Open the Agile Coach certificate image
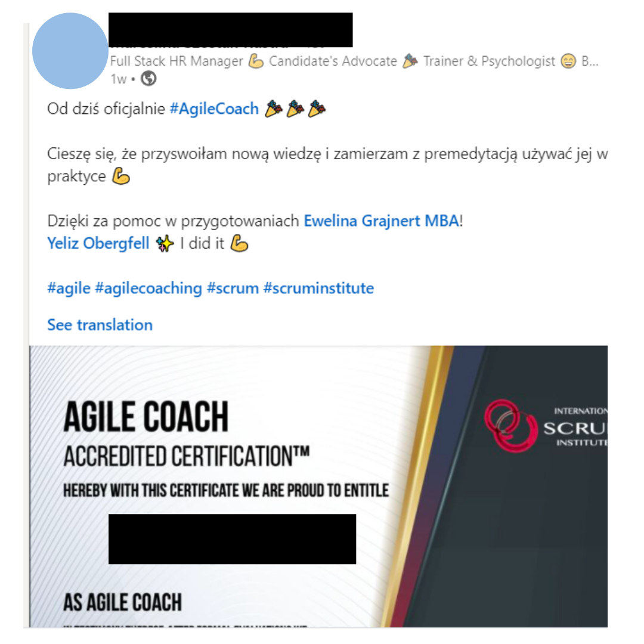This screenshot has height=644, width=644. click(318, 487)
